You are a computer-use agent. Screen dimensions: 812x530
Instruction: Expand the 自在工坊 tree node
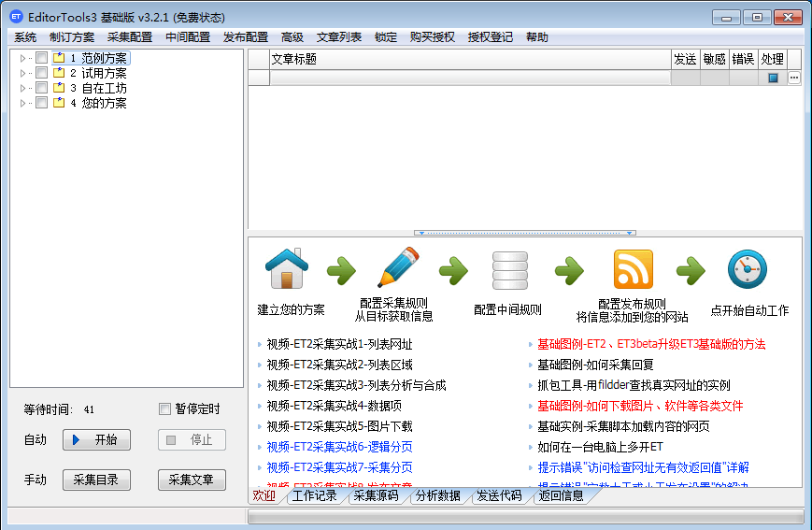(23, 88)
